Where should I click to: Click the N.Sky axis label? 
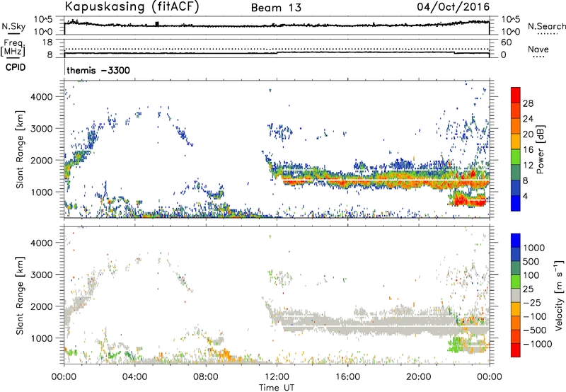(13, 26)
